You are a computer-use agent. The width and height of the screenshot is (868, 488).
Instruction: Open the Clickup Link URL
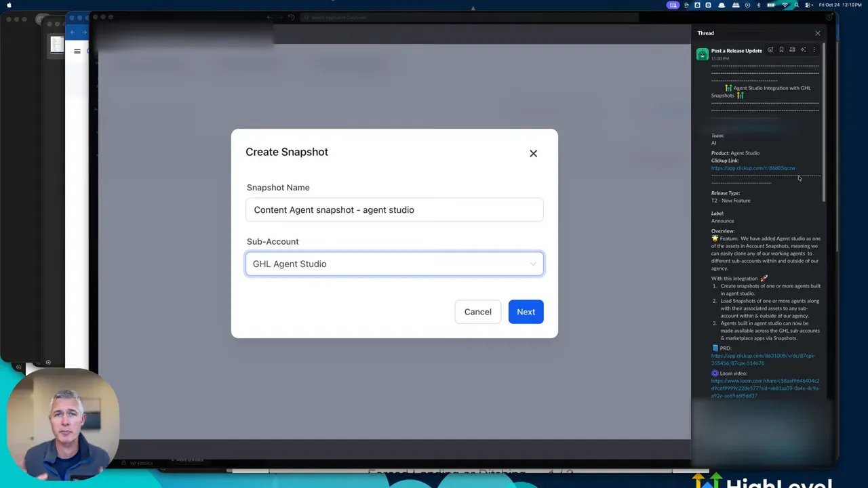pos(753,168)
